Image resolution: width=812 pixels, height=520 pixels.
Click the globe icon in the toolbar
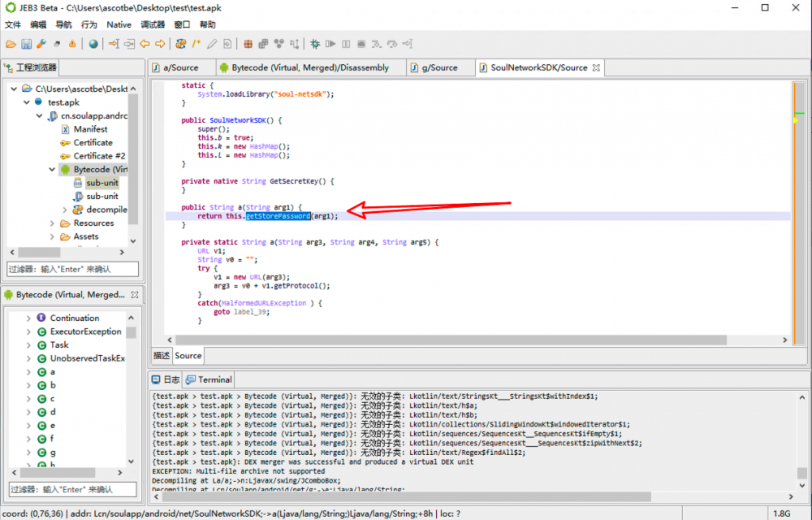click(93, 44)
